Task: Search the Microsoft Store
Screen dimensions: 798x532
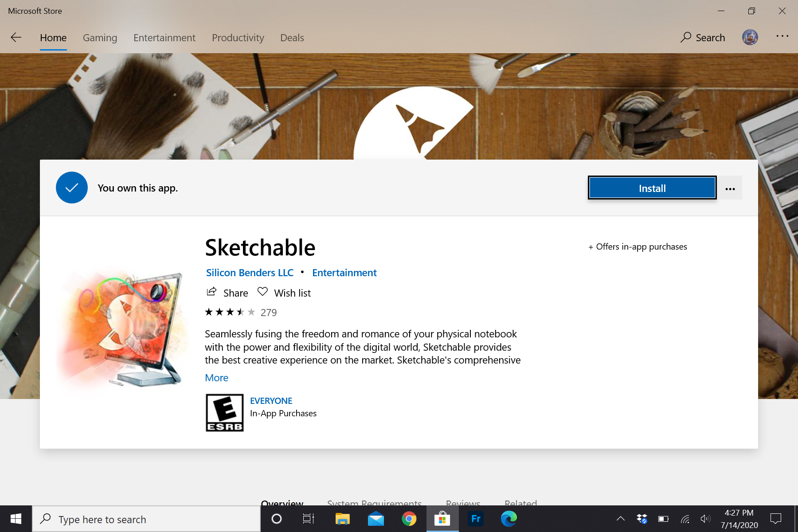Action: pyautogui.click(x=703, y=38)
